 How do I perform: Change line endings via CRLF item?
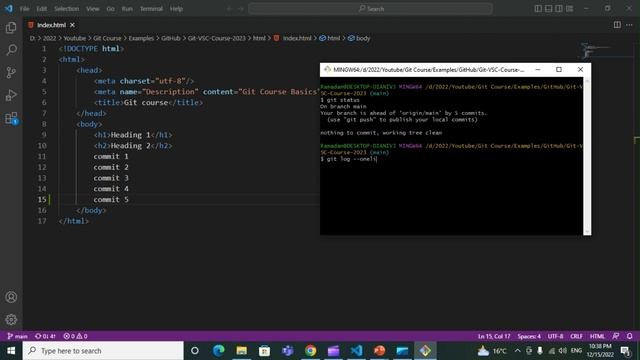(576, 336)
